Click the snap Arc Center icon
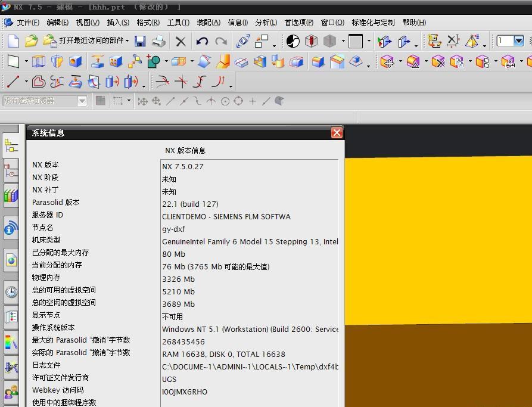 225,101
